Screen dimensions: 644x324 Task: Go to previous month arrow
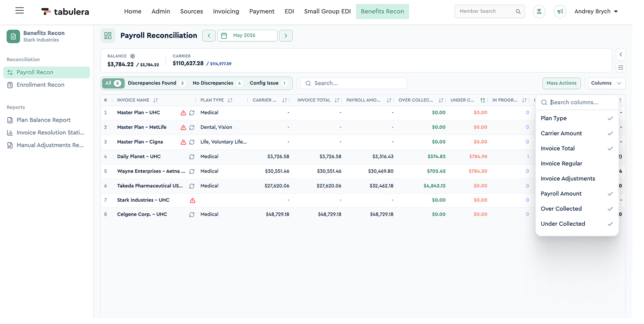click(x=209, y=36)
